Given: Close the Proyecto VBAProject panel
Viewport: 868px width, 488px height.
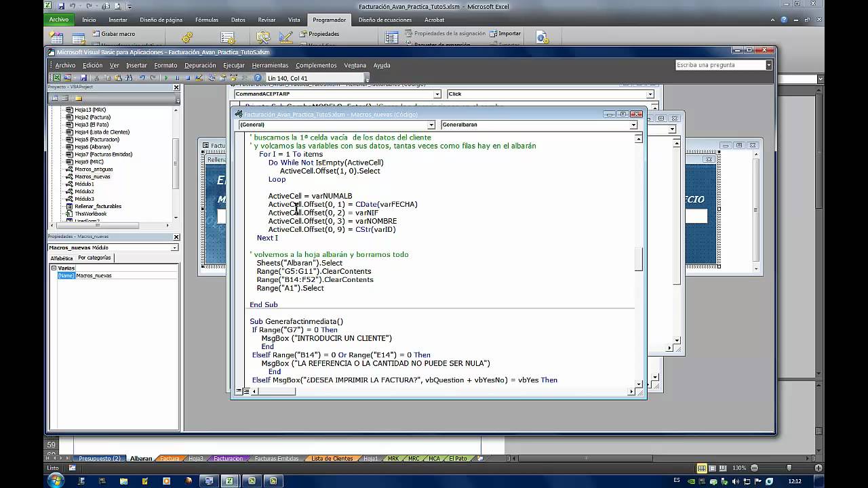Looking at the screenshot, I should tap(176, 87).
